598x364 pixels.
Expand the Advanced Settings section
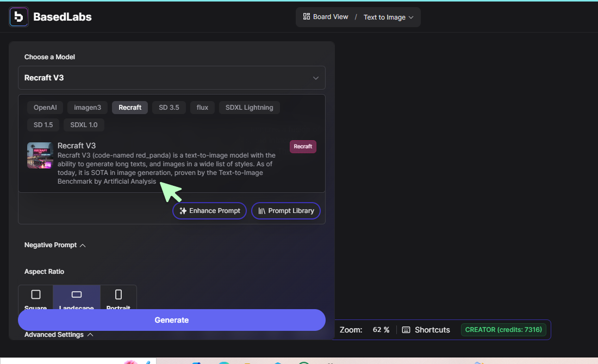click(x=59, y=335)
